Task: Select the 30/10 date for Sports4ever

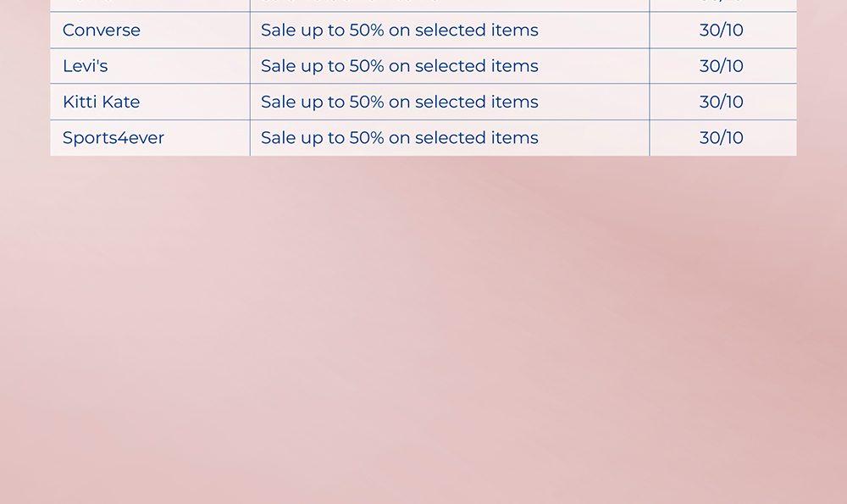Action: [x=722, y=138]
